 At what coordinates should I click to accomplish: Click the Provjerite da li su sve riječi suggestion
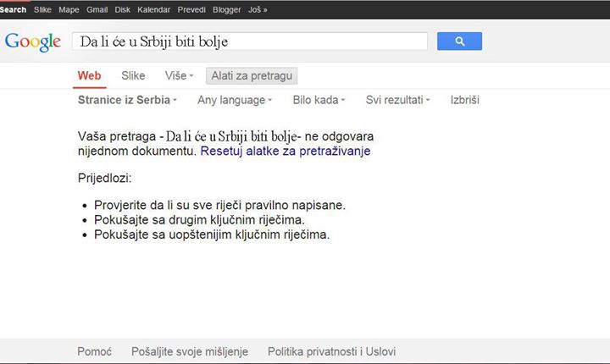pos(219,205)
